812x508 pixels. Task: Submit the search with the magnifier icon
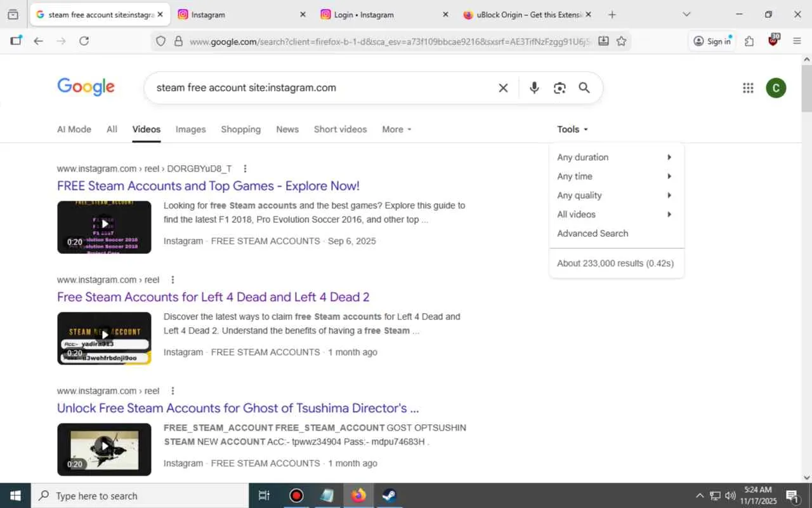tap(584, 88)
